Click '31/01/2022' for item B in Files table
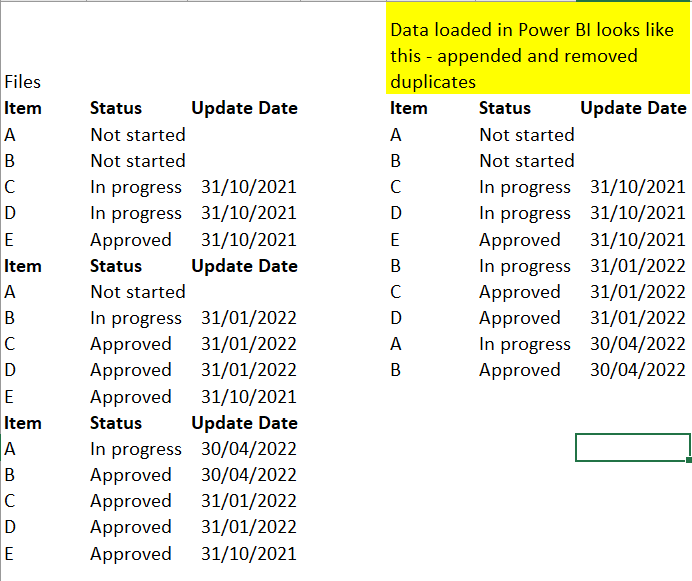Screen dimensions: 692x581 point(249,318)
